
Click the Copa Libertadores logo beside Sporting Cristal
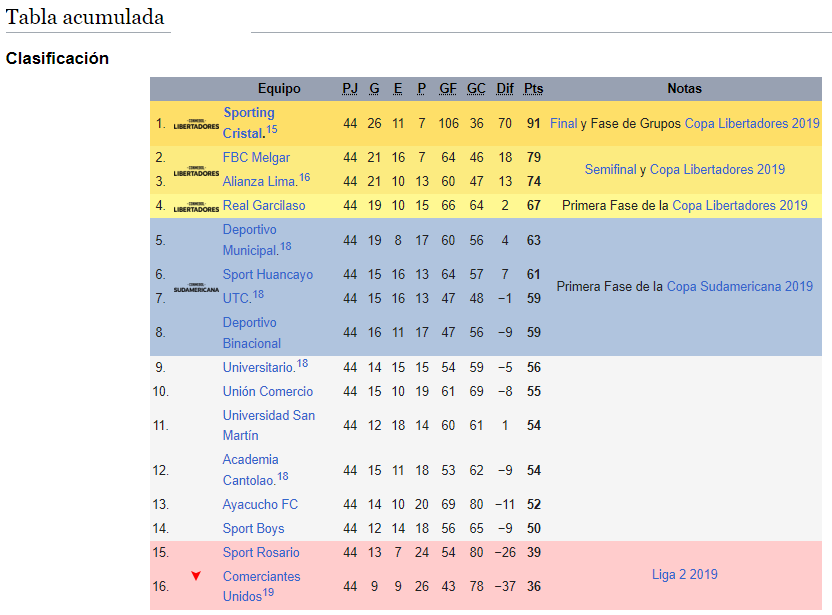[196, 124]
